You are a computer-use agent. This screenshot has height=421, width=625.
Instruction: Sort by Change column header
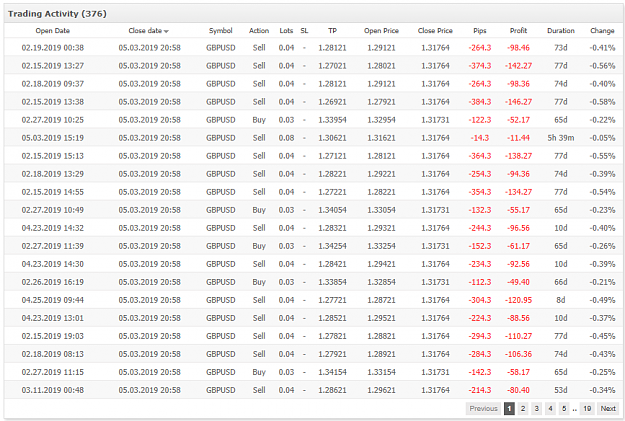602,31
